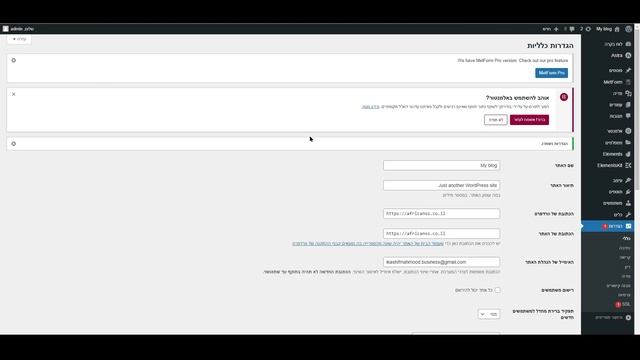Open the link below the site address field
The height and width of the screenshot is (360, 640).
point(368,243)
